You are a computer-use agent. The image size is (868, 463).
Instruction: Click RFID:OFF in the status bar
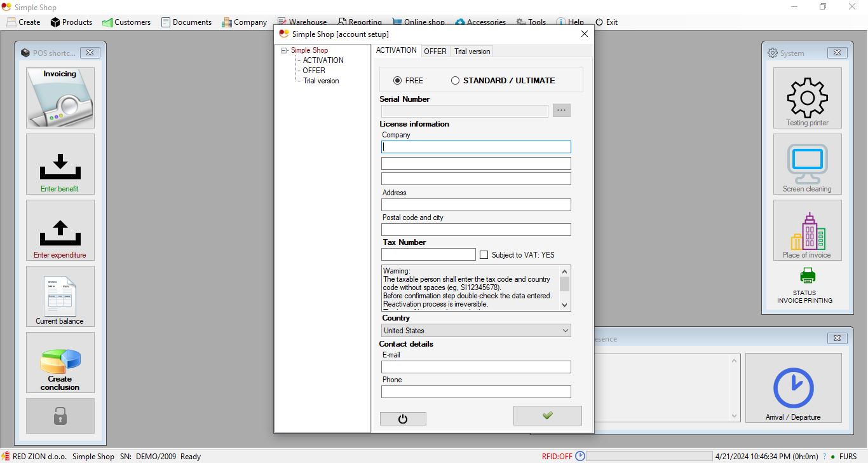point(557,456)
